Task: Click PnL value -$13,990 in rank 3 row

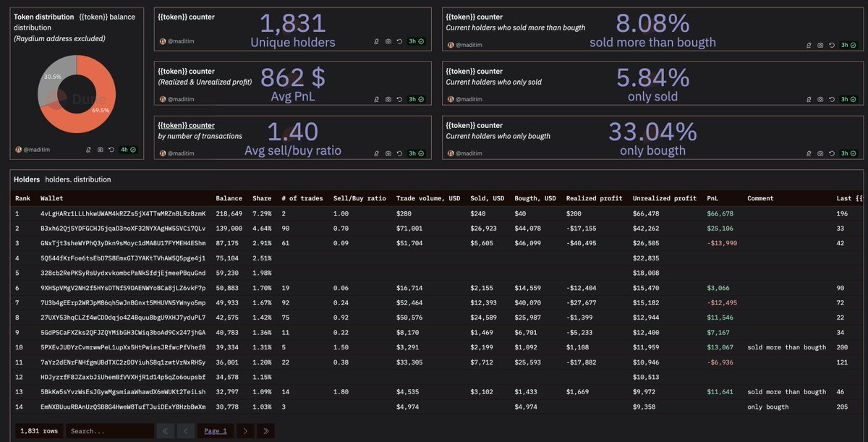Action: (722, 243)
